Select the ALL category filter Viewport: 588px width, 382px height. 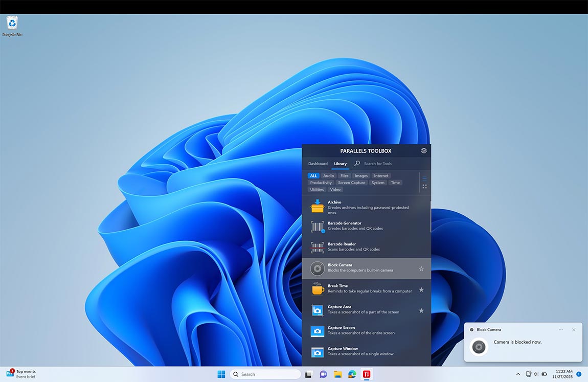(x=313, y=175)
